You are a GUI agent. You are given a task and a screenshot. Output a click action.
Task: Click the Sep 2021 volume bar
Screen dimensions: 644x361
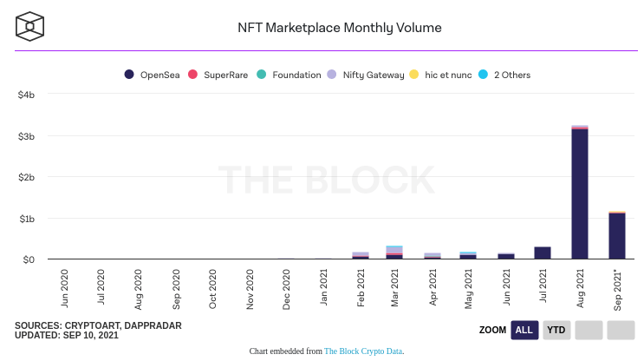coord(616,235)
